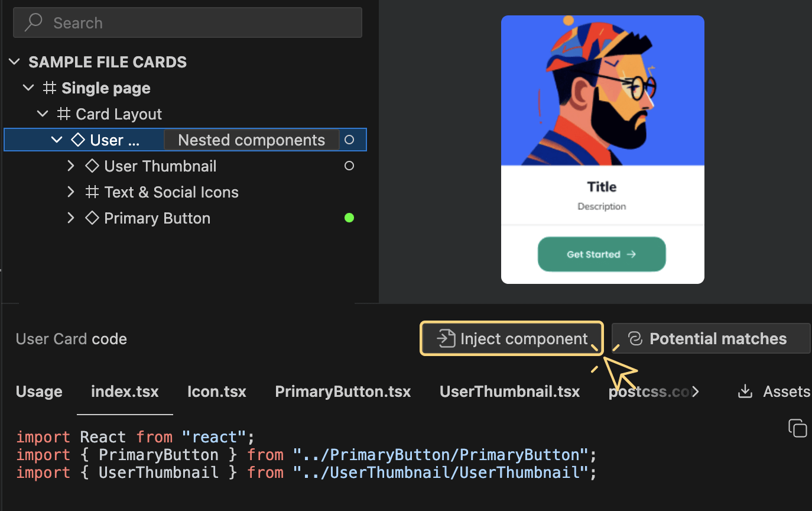This screenshot has height=511, width=812.
Task: Toggle the User Card row status circle
Action: (349, 140)
